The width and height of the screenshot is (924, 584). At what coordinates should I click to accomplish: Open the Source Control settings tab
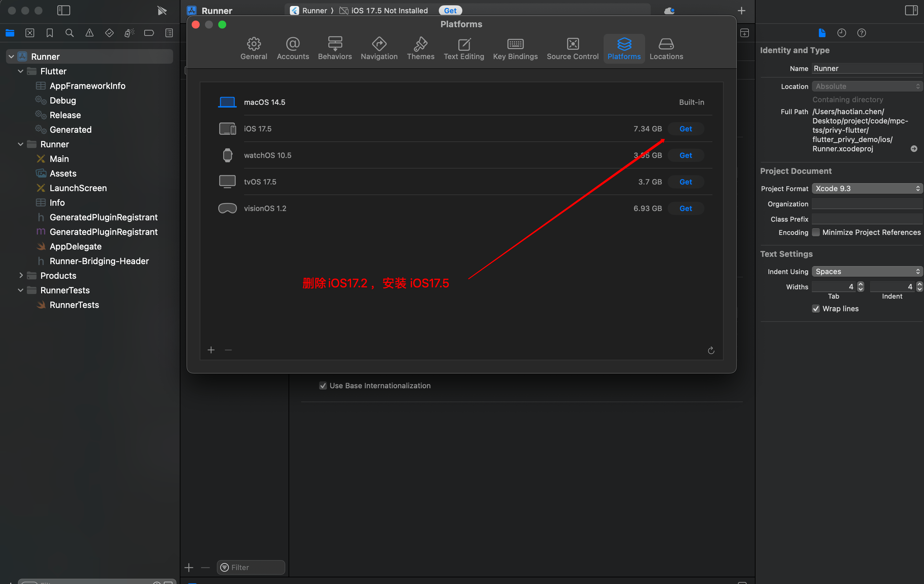(572, 49)
